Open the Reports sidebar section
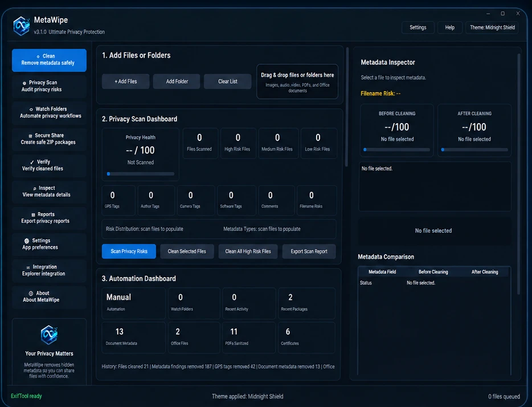This screenshot has height=407, width=532. click(49, 218)
